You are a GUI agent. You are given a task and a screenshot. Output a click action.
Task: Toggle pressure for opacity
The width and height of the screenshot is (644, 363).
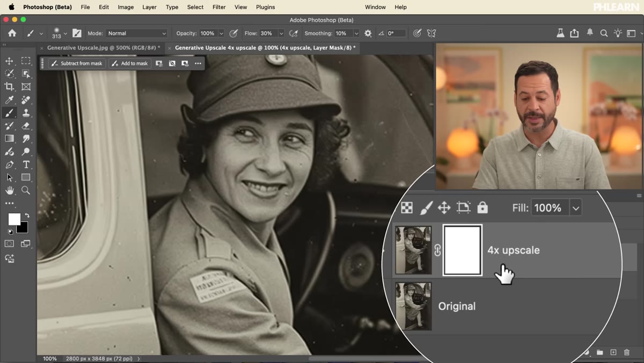click(x=233, y=33)
